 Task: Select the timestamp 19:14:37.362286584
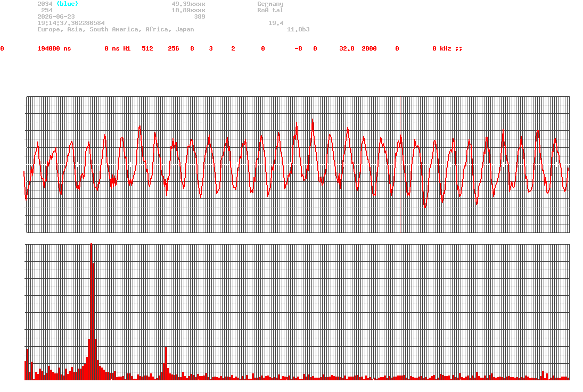[71, 23]
